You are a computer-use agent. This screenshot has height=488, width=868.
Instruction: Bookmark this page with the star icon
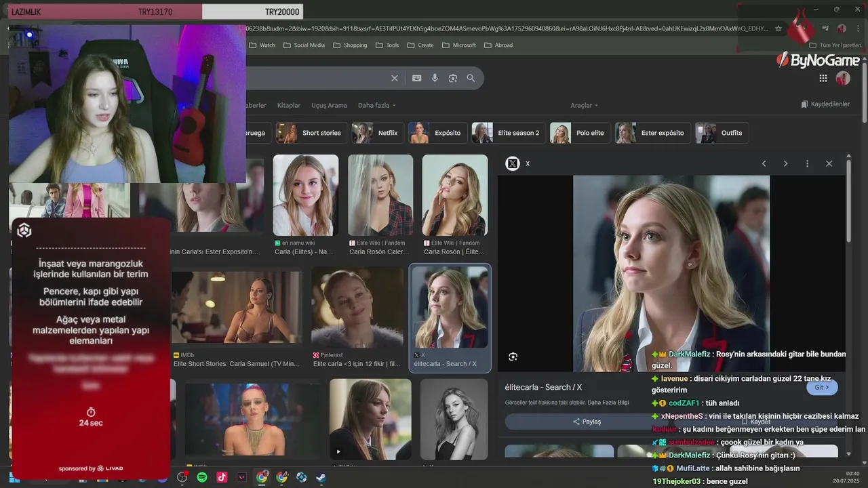tap(778, 28)
